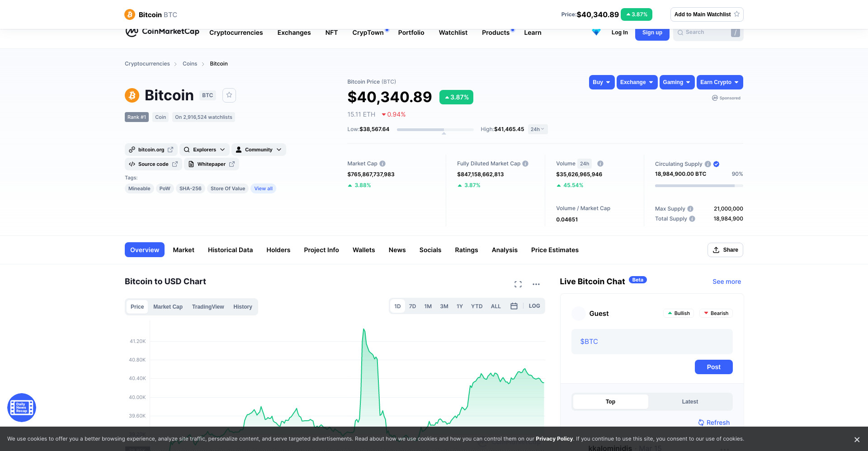Select YTD chart range

[x=476, y=306]
